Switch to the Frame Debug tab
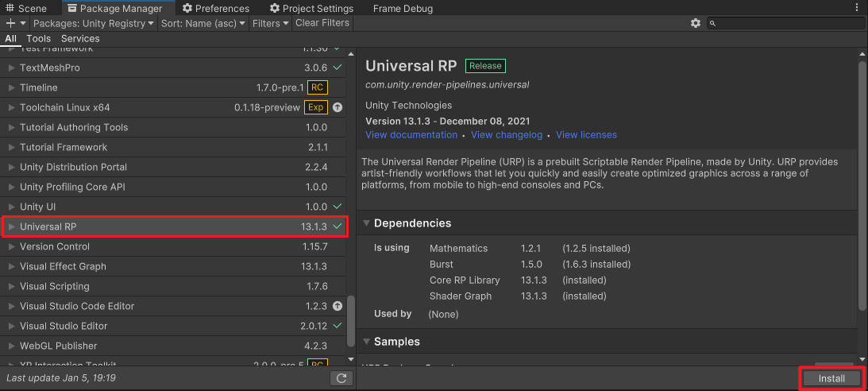Viewport: 868px width, 391px height. 403,8
